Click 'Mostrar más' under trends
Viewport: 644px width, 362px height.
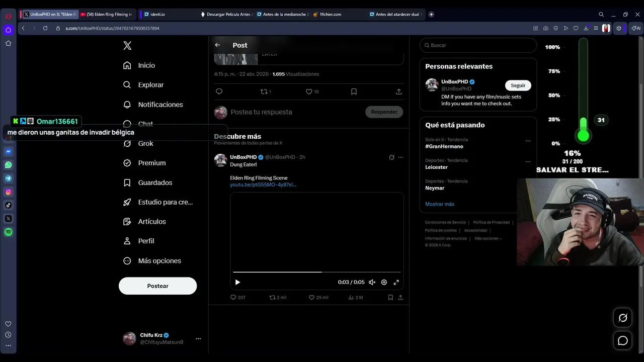[440, 204]
